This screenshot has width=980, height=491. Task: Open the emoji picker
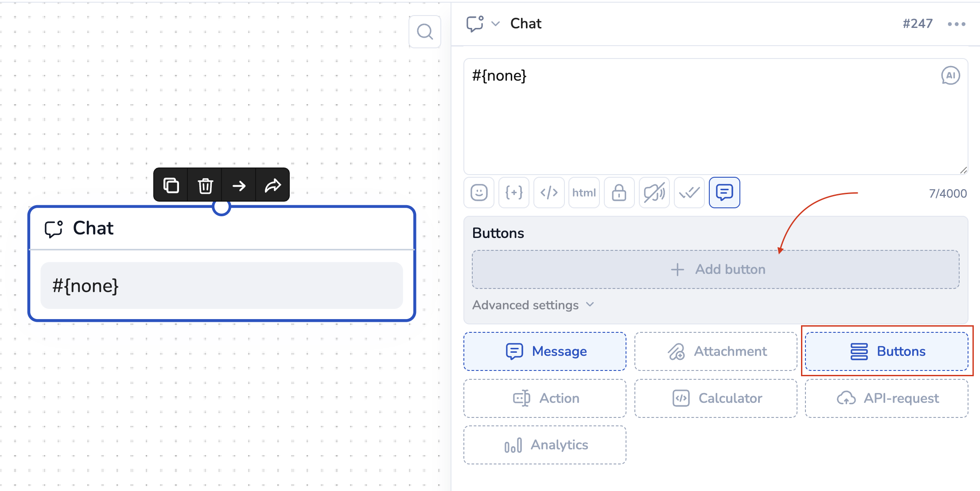(479, 193)
